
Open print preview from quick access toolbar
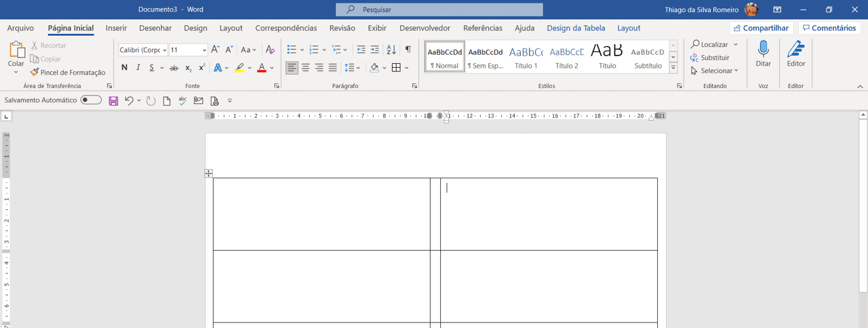[x=214, y=101]
